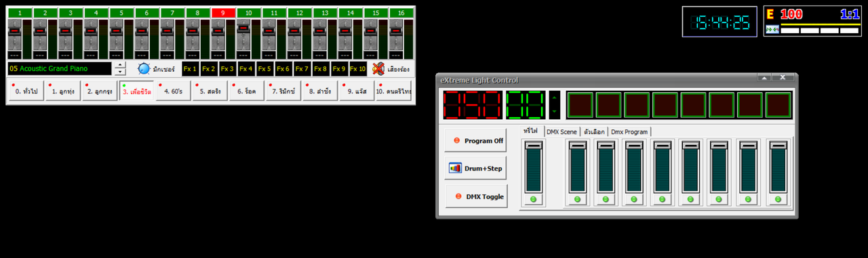The height and width of the screenshot is (258, 868).
Task: Select preset 10. ดนตรีไทย
Action: tap(394, 91)
